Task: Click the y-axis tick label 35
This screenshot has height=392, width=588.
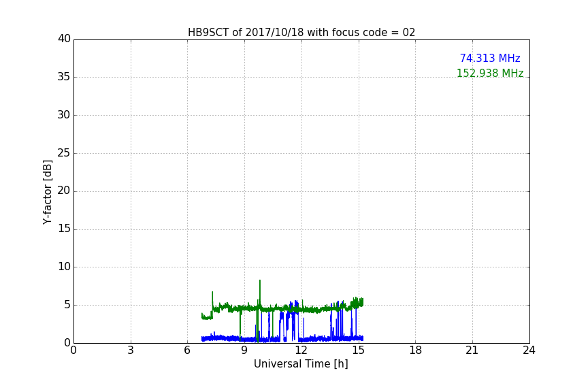Action: point(64,77)
